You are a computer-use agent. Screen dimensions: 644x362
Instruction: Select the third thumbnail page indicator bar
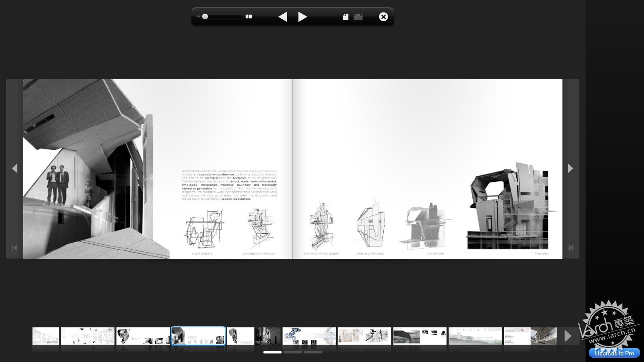click(313, 352)
